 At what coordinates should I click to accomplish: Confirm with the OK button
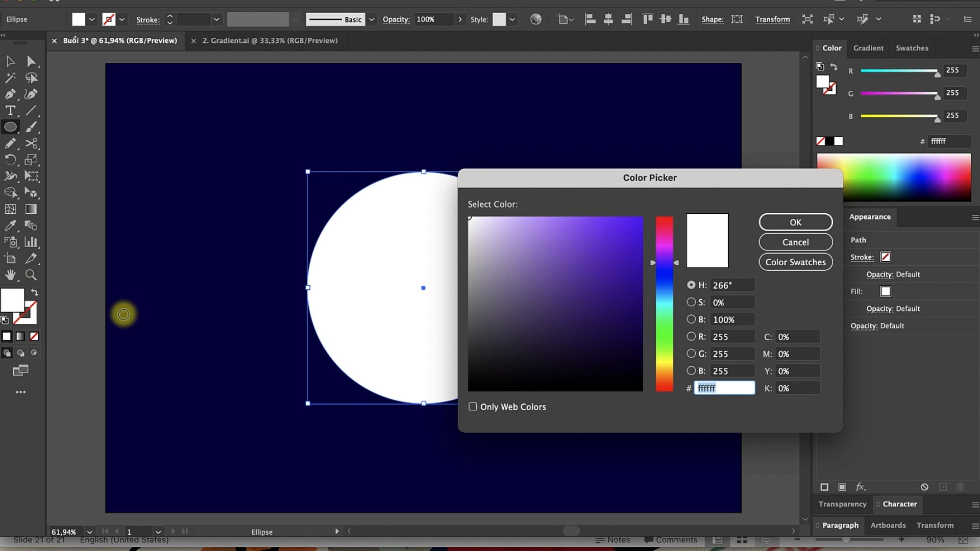(796, 222)
